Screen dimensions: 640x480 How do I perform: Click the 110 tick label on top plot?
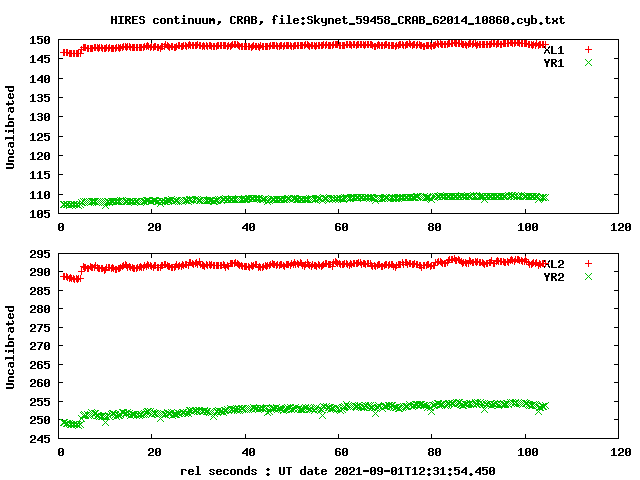(40, 195)
